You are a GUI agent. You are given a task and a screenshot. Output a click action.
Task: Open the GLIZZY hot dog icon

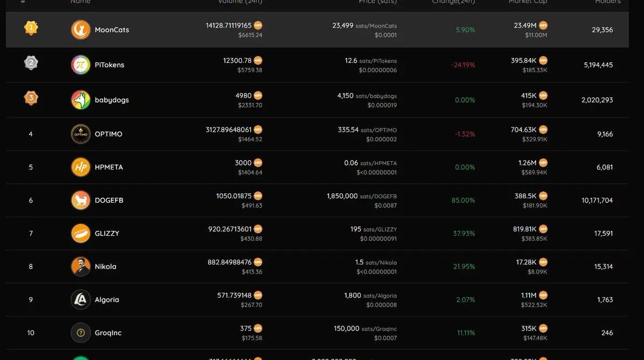[81, 233]
